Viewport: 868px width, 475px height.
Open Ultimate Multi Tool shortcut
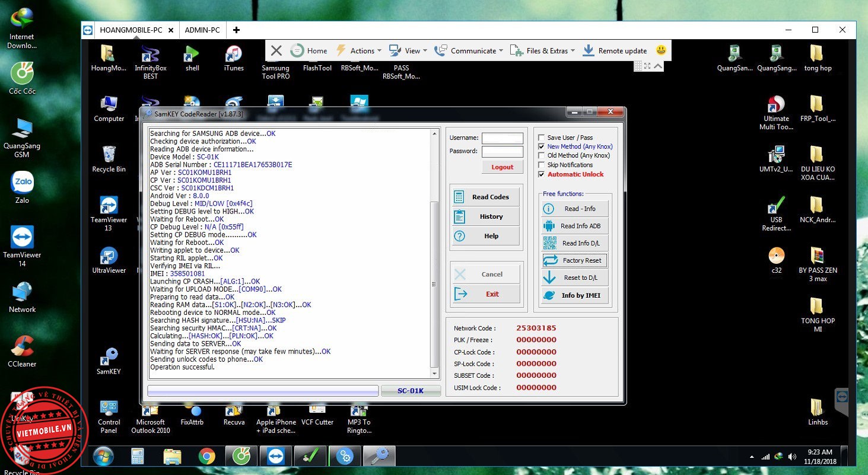click(x=776, y=113)
